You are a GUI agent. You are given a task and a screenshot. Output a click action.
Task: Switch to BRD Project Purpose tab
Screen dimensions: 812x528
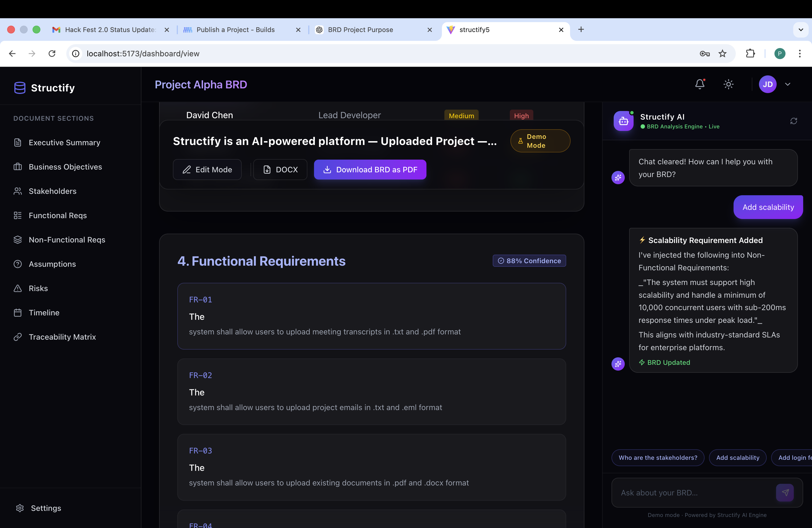tap(374, 30)
